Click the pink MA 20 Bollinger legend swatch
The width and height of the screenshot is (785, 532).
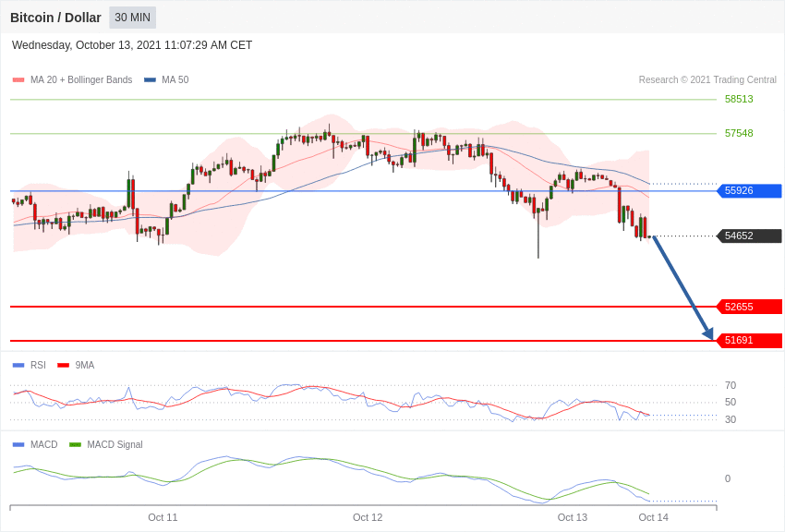click(18, 80)
